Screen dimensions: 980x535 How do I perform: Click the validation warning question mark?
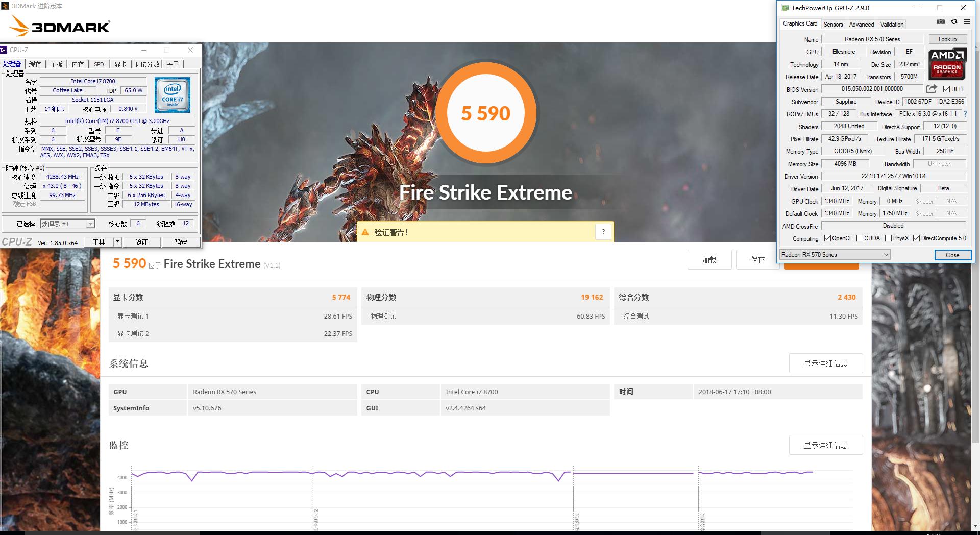603,231
